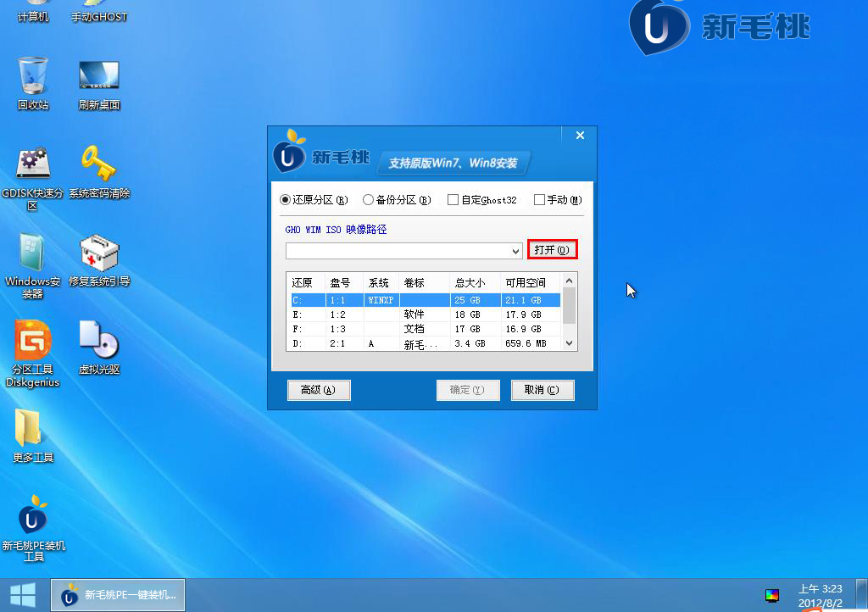Launch the 手动GHOST desktop shortcut

(x=98, y=11)
